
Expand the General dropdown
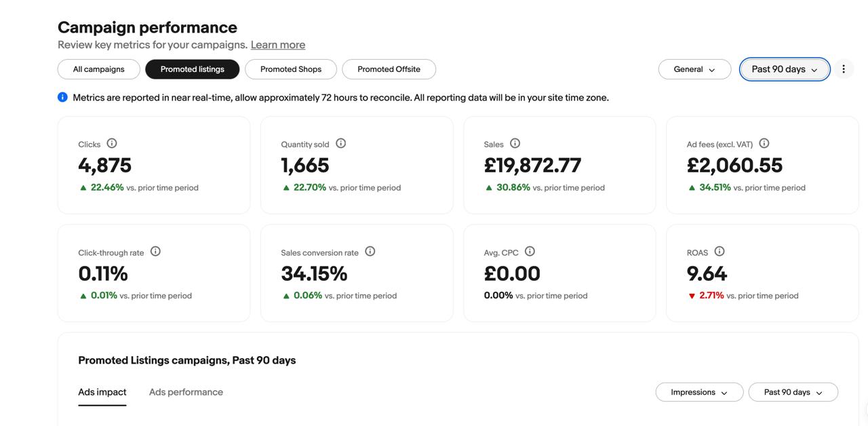[694, 69]
